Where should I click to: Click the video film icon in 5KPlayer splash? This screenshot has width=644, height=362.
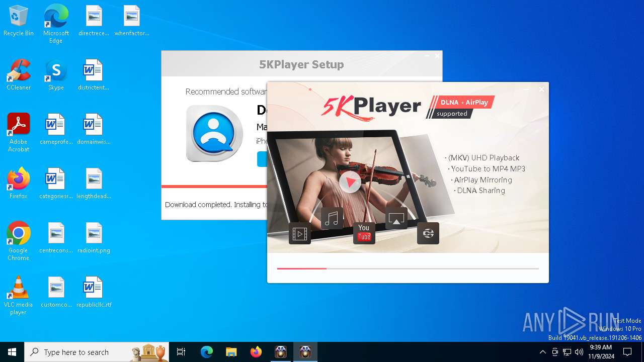[300, 233]
